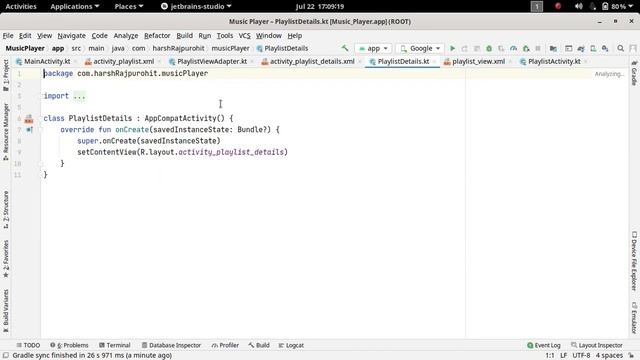The height and width of the screenshot is (360, 640).
Task: Click the class gutter icon beside PlaylistDetails
Action: pyautogui.click(x=29, y=119)
